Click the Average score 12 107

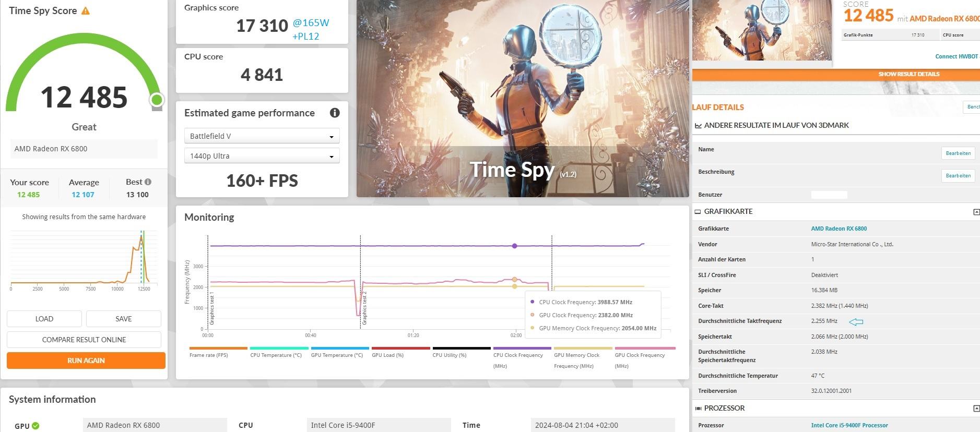click(83, 195)
